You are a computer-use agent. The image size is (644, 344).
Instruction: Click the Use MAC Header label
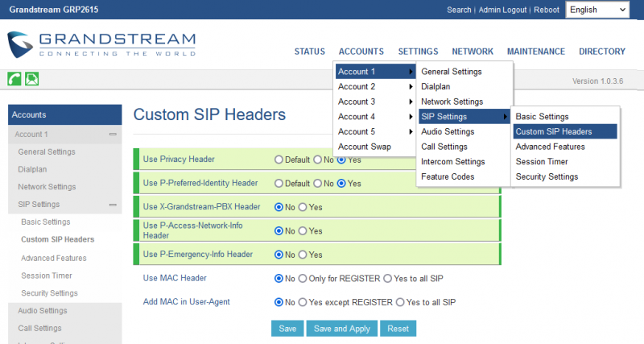coord(175,278)
